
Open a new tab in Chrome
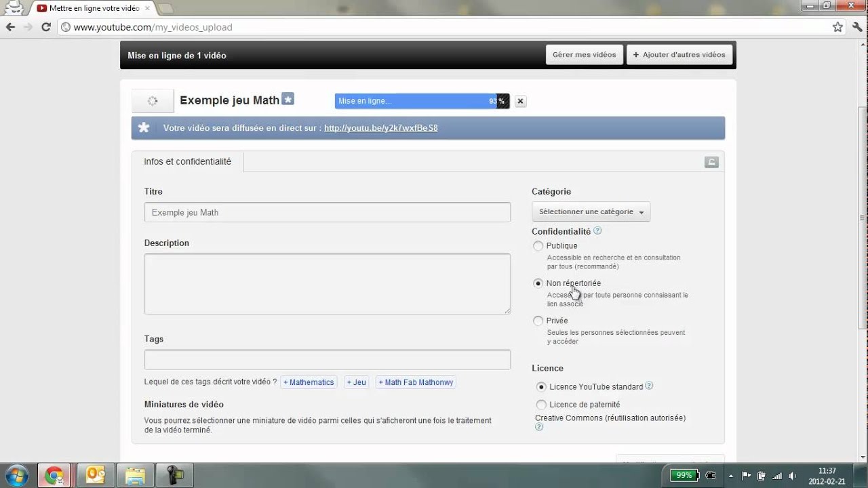165,8
